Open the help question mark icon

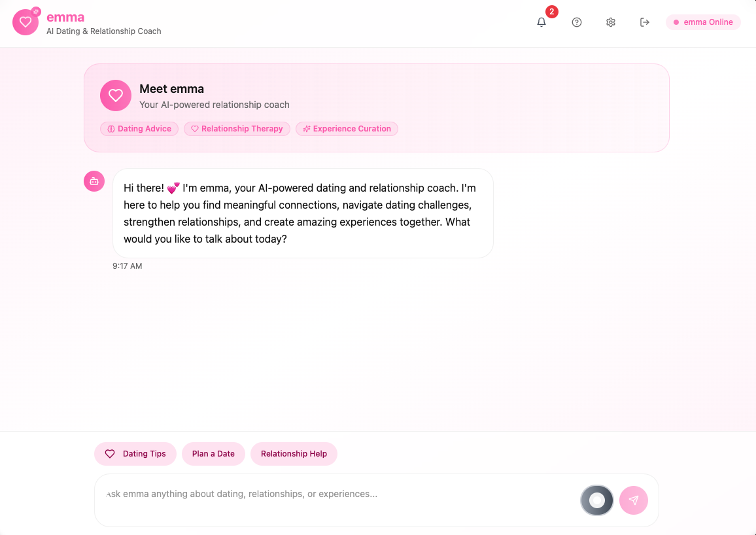point(577,22)
